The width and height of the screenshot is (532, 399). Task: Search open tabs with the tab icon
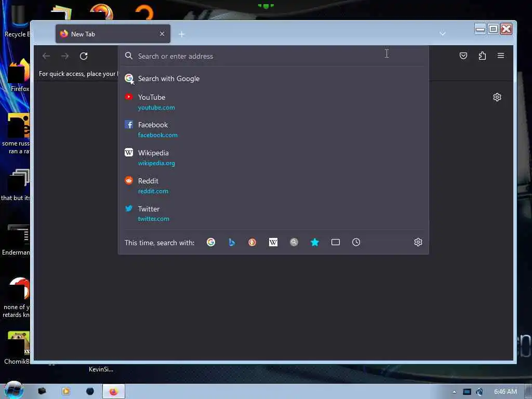point(336,242)
